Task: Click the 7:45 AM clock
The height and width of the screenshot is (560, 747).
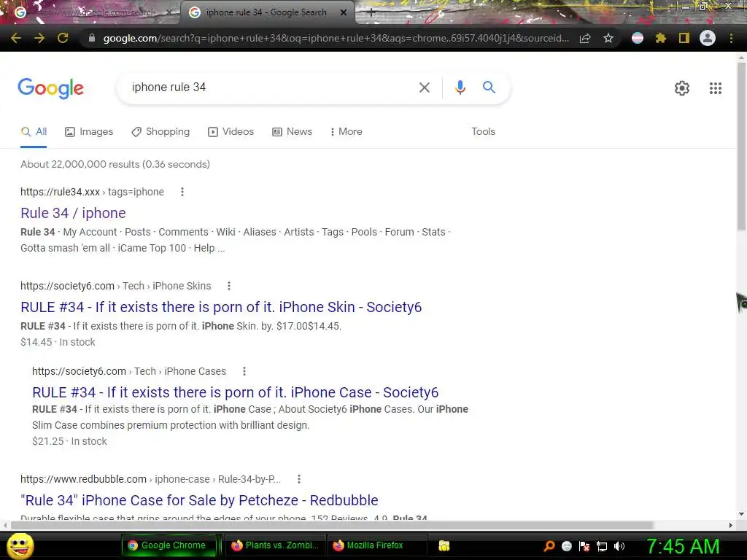Action: coord(683,546)
